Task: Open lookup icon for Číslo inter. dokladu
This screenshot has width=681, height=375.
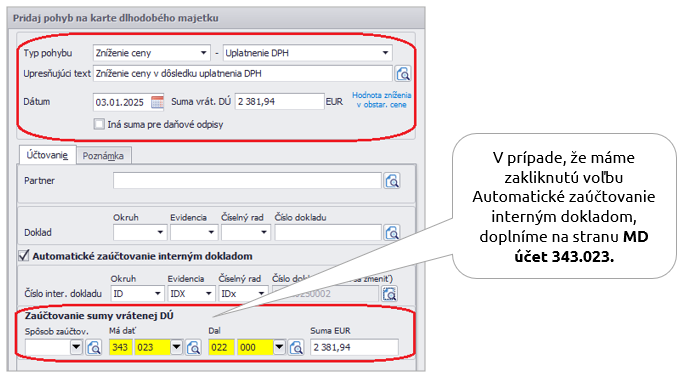Action: tap(390, 294)
